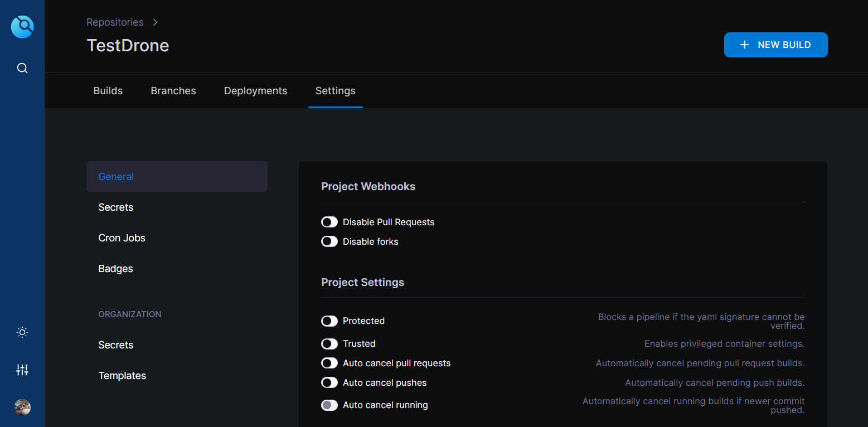Click the breadcrumb chevron after Repositories
868x427 pixels.
pyautogui.click(x=156, y=22)
